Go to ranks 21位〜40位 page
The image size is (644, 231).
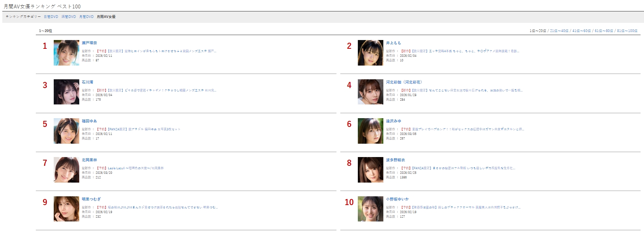[x=559, y=31]
